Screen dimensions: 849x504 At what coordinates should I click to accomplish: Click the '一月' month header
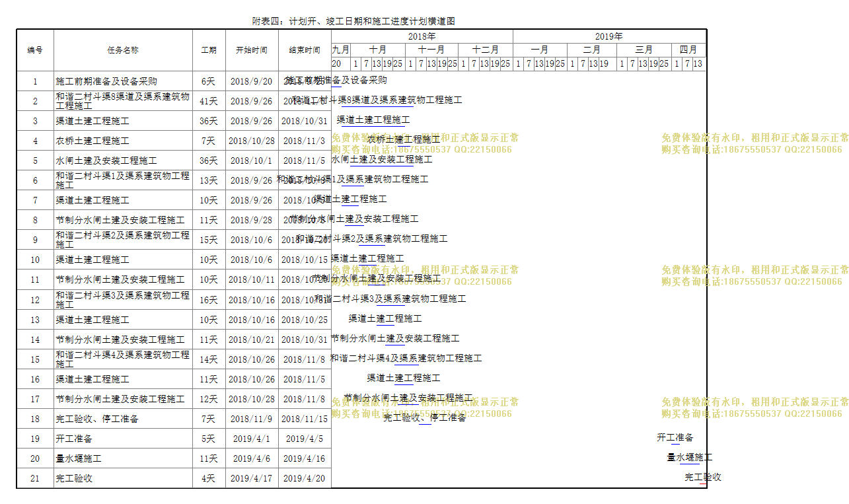tap(540, 50)
